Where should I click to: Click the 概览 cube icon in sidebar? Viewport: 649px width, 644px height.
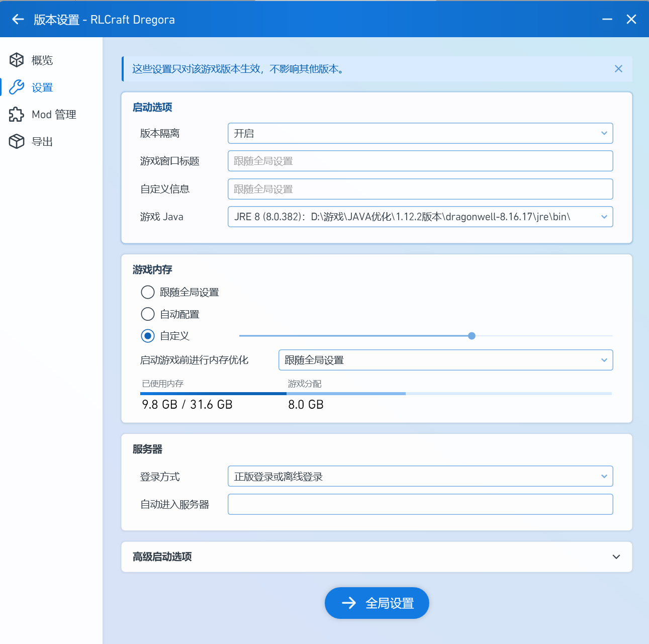coord(17,60)
